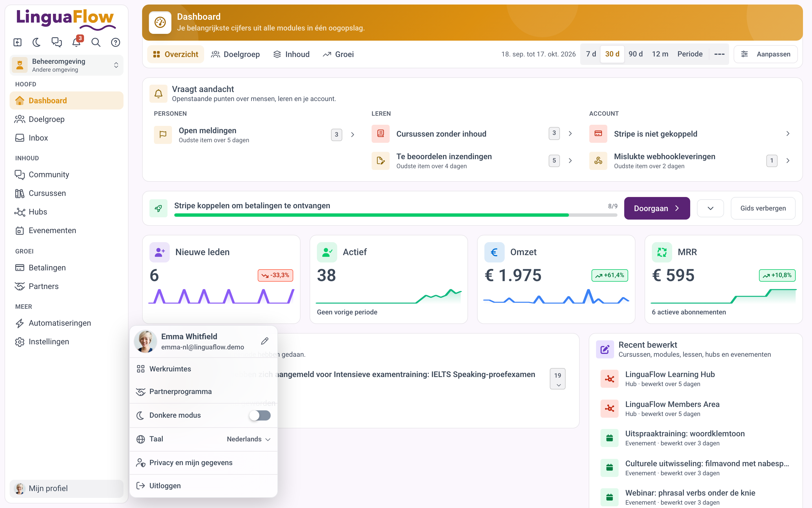The height and width of the screenshot is (508, 812).
Task: Switch to the Inhoud tab
Action: [292, 54]
